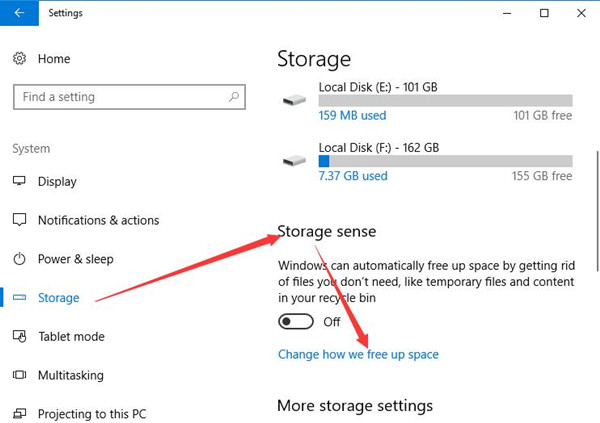
Task: Open Change how we free up space
Action: tap(358, 354)
